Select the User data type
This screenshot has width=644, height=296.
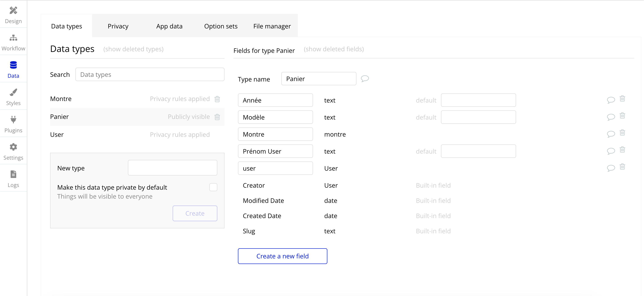(57, 135)
